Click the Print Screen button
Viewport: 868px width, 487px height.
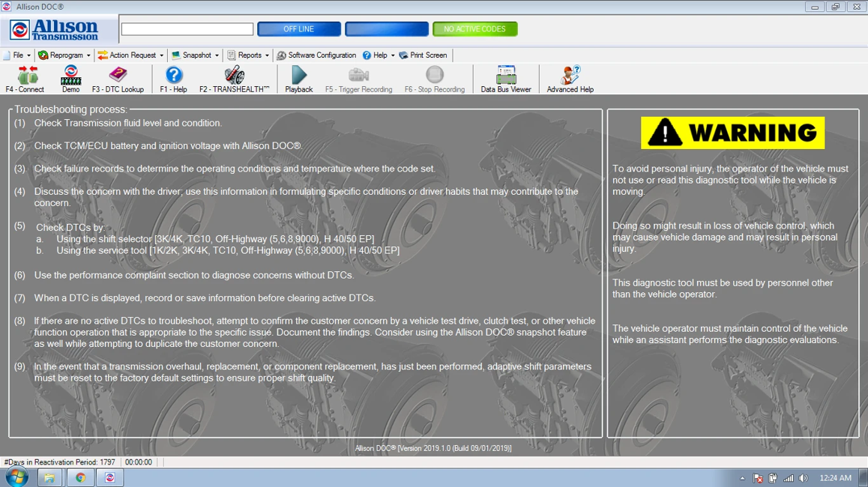click(423, 55)
